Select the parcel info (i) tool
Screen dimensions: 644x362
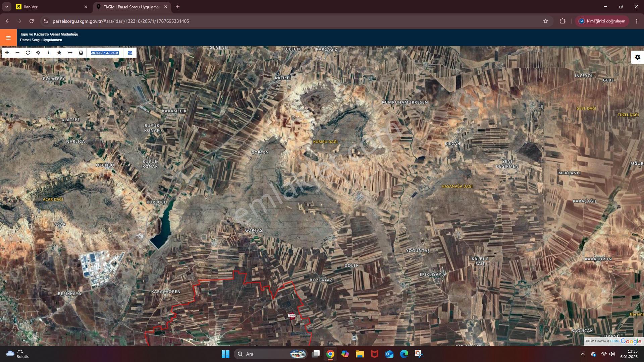[49, 53]
